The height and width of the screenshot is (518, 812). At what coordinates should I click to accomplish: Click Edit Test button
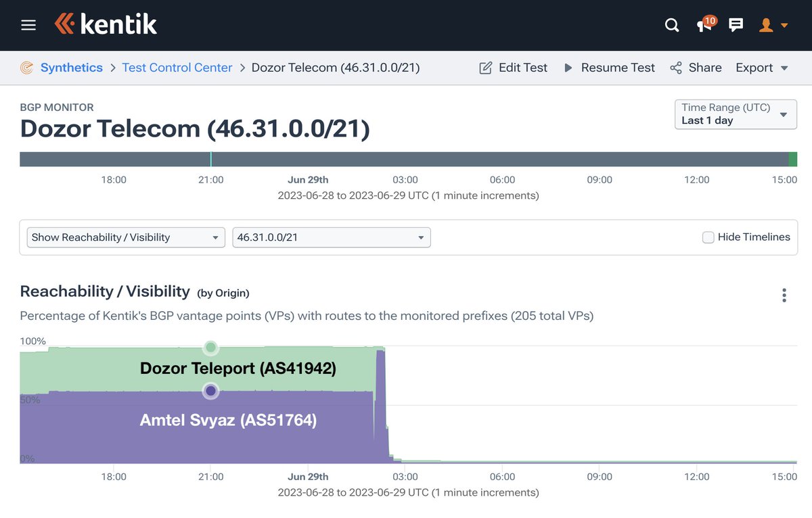click(x=514, y=68)
